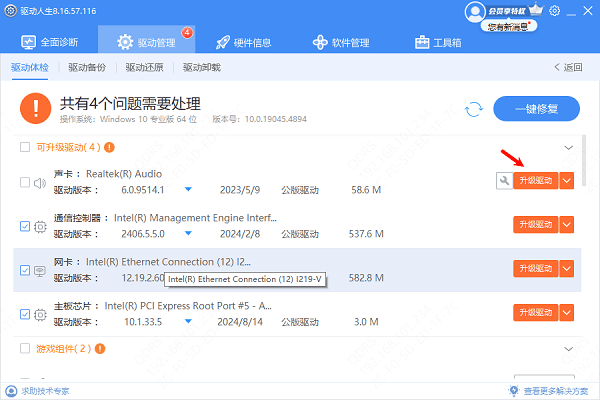The height and width of the screenshot is (400, 600).
Task: Open the 工具箱 tab
Action: [x=438, y=42]
